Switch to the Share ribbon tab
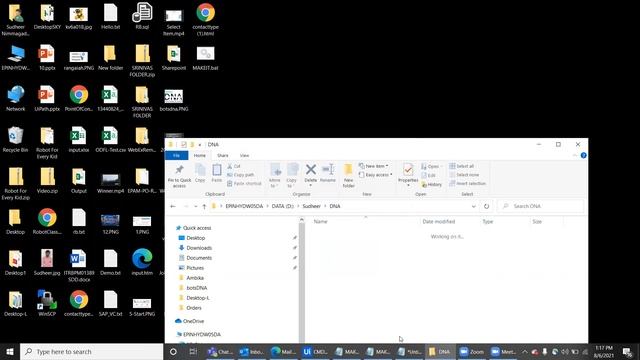 tap(222, 156)
